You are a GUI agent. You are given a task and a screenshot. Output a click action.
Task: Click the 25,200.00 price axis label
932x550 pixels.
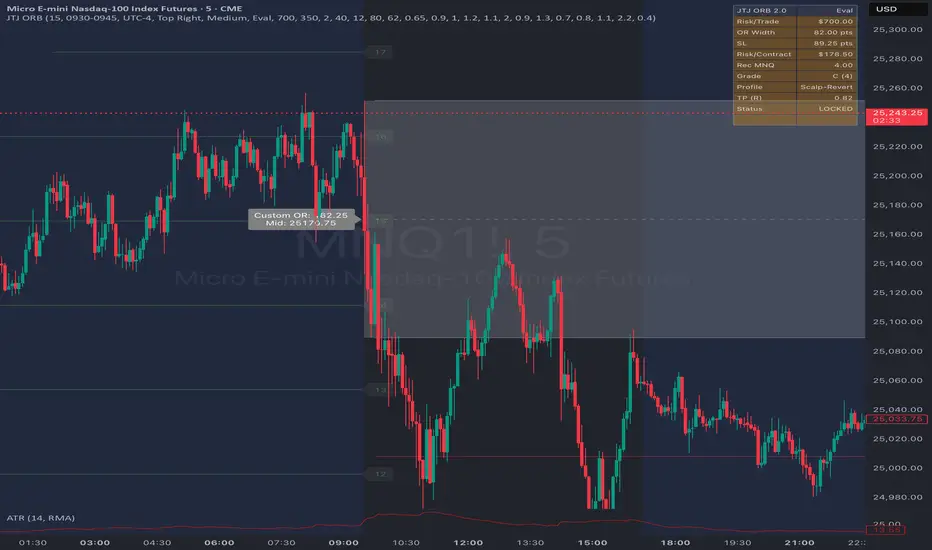click(x=898, y=175)
